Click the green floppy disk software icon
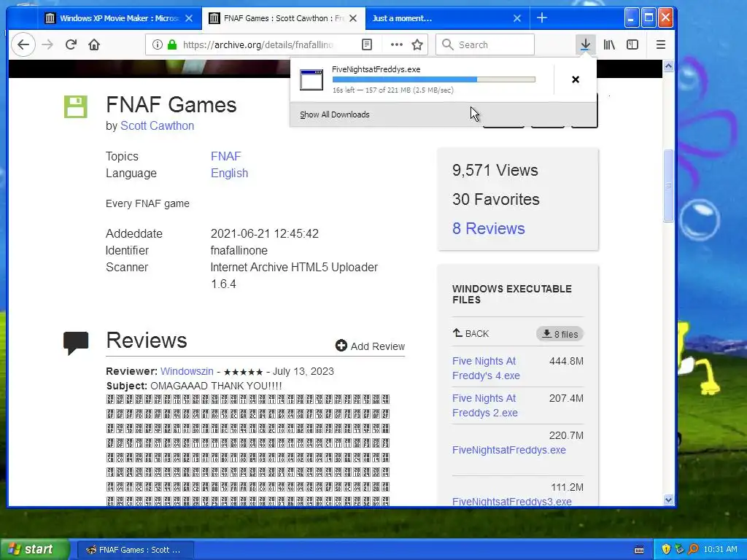Image resolution: width=747 pixels, height=560 pixels. 76,106
